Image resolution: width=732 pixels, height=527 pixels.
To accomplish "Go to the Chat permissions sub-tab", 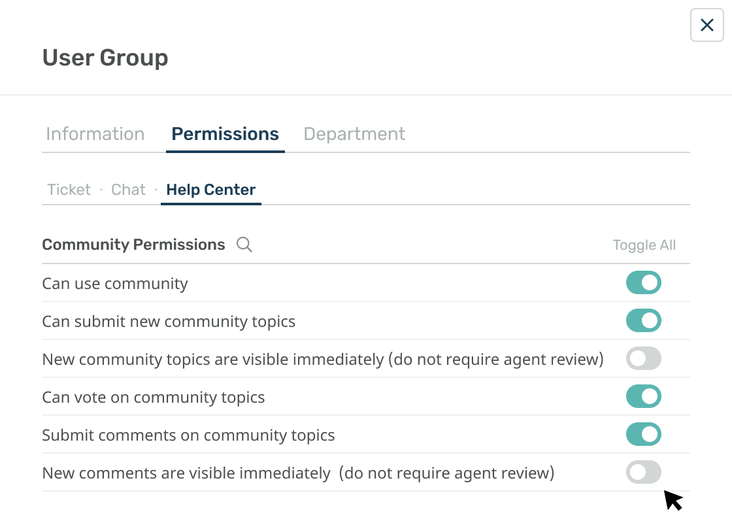I will 128,190.
